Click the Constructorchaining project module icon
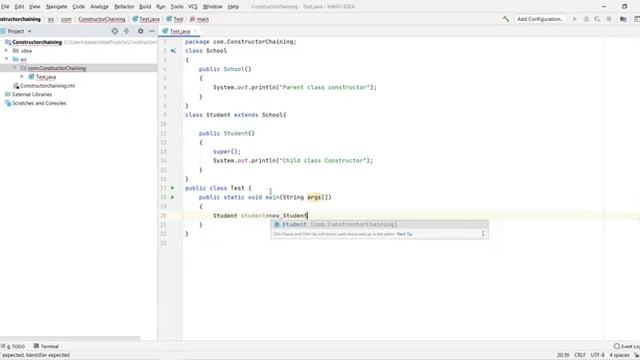This screenshot has height=360, width=640. pos(8,42)
